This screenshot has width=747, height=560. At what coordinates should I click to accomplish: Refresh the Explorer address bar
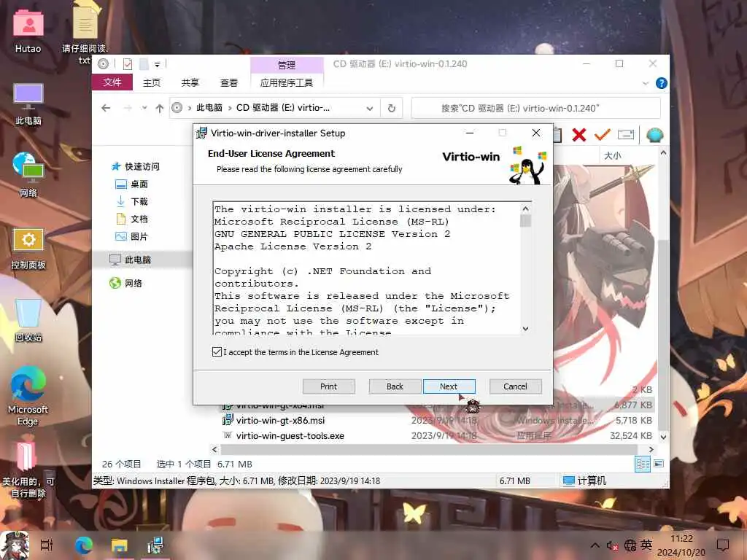(x=392, y=108)
